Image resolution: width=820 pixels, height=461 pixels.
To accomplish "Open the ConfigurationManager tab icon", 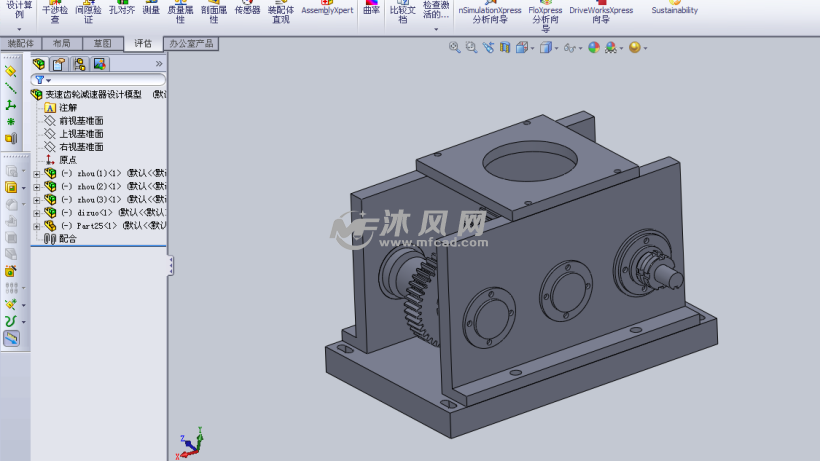I will (79, 64).
